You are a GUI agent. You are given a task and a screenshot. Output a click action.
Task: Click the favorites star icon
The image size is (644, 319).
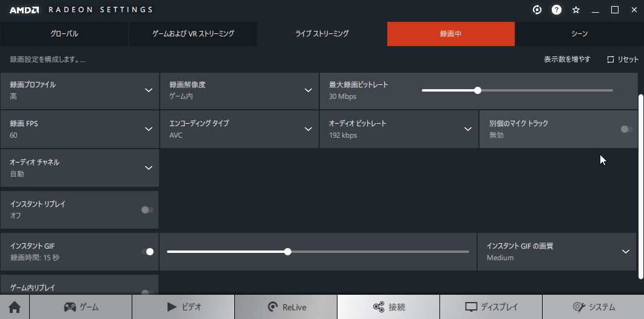point(576,10)
